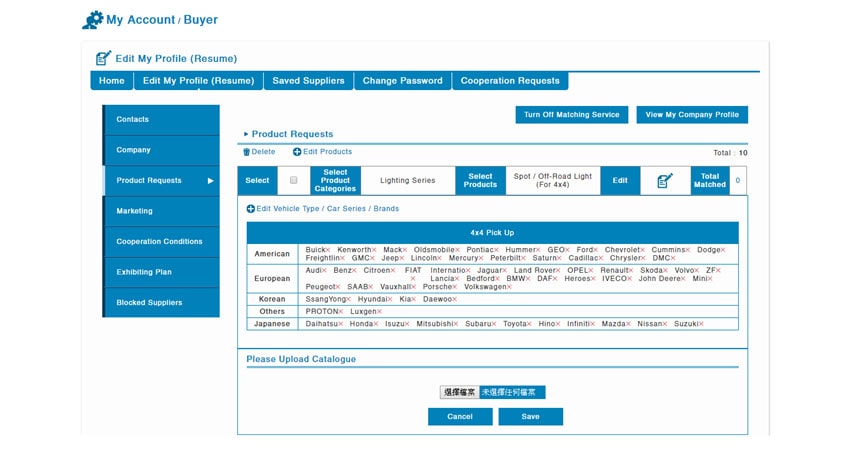
Task: Go to Change Password tab
Action: point(403,81)
